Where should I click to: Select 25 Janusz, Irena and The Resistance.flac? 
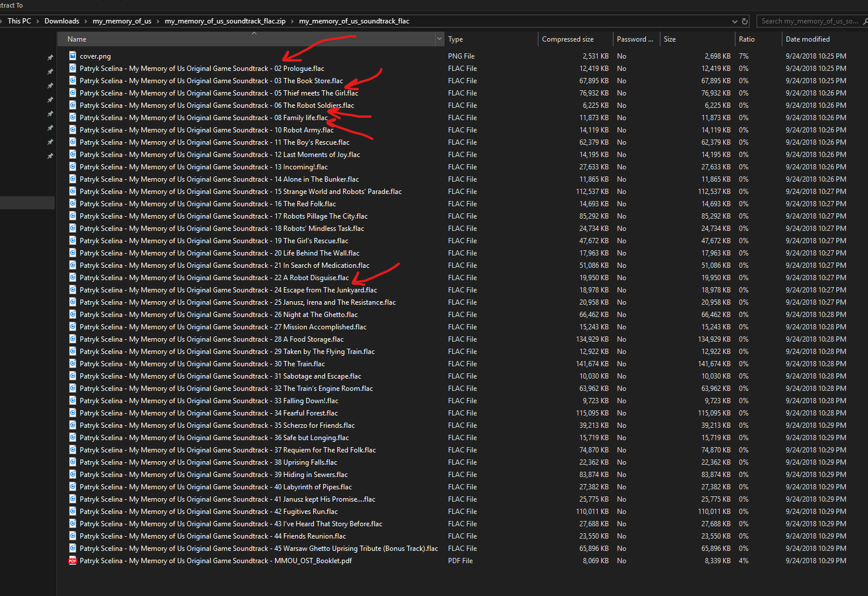(238, 302)
